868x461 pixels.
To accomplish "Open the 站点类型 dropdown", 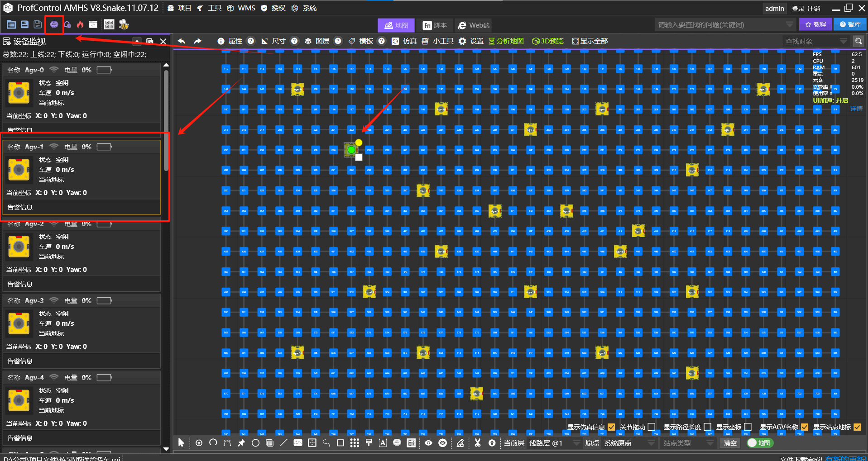I will (688, 443).
